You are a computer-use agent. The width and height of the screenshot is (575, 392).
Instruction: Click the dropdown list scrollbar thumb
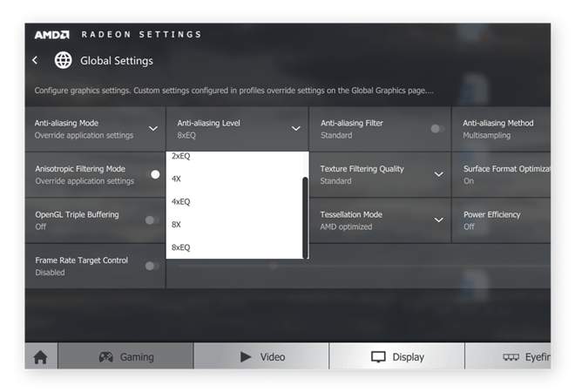tap(305, 218)
